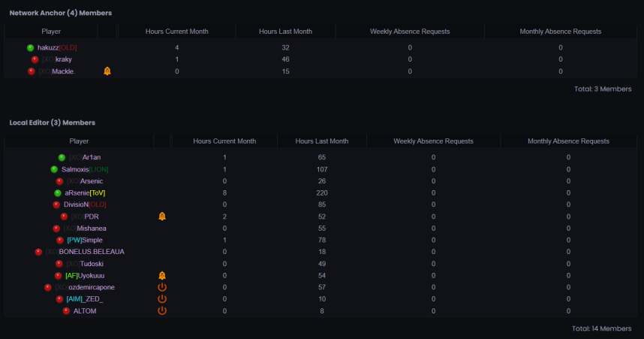Select player [PW]Simple name
Viewport: 644px width, 339px height.
point(85,240)
